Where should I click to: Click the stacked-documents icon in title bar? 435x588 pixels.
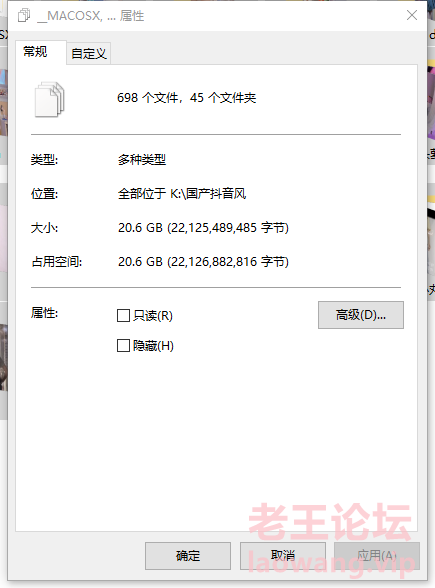(24, 16)
